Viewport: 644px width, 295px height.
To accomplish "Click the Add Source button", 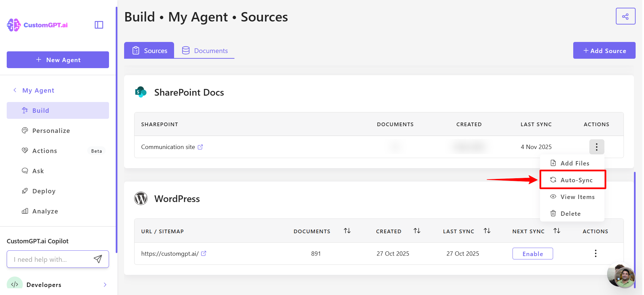I will [604, 50].
